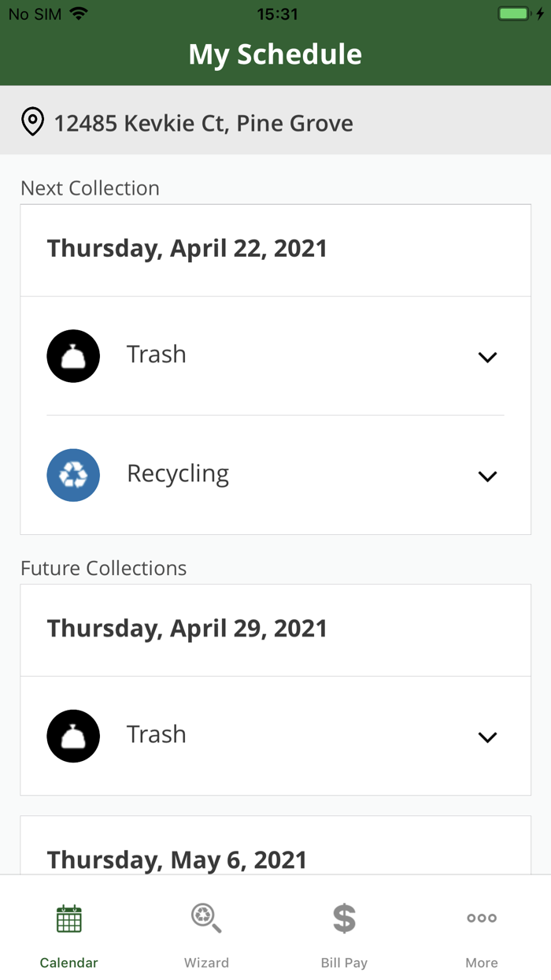Viewport: 551px width, 980px height.
Task: Select the Thursday, April 22 date header
Action: (x=187, y=248)
